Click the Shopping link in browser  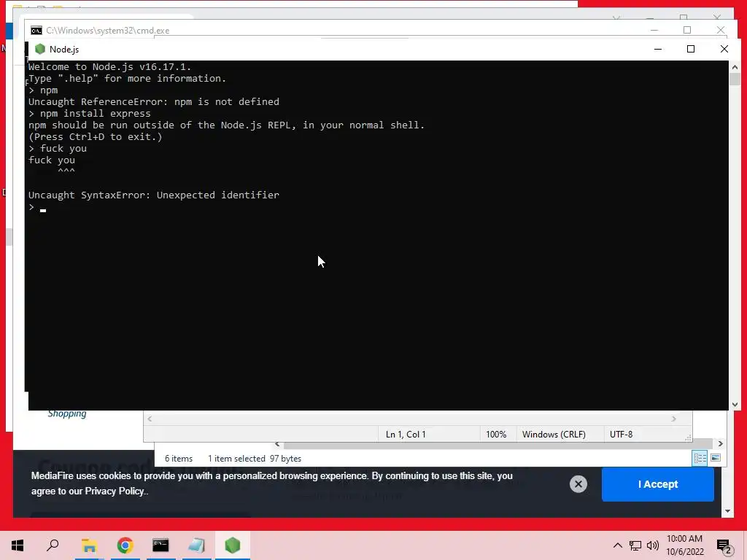(x=67, y=414)
